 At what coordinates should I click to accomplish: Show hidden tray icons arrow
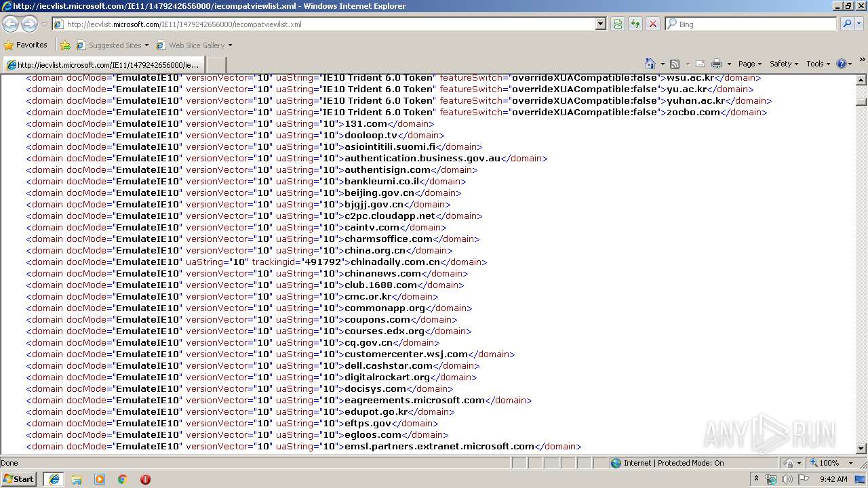coord(756,479)
